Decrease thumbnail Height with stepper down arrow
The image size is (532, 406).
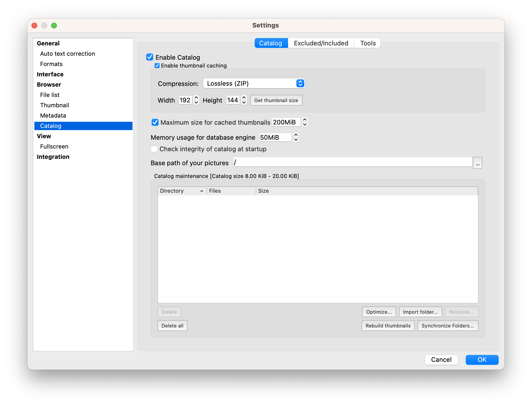coord(244,103)
